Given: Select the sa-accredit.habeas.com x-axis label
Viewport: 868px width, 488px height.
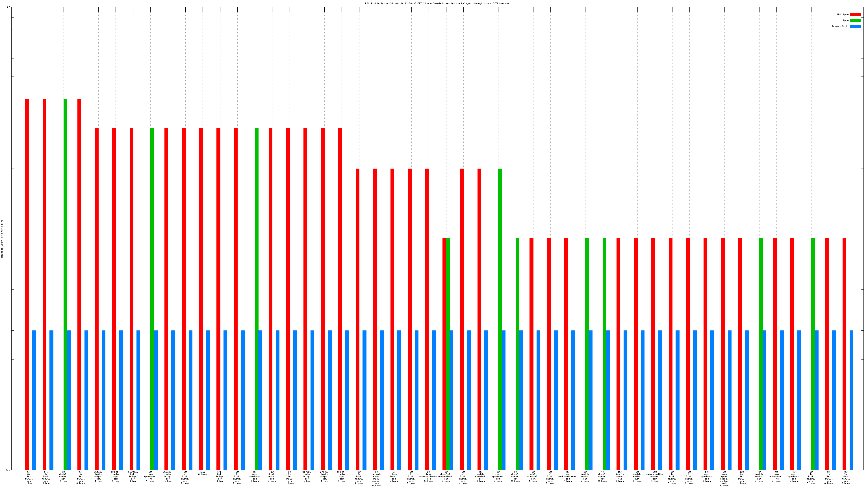Looking at the screenshot, I should click(x=654, y=476).
